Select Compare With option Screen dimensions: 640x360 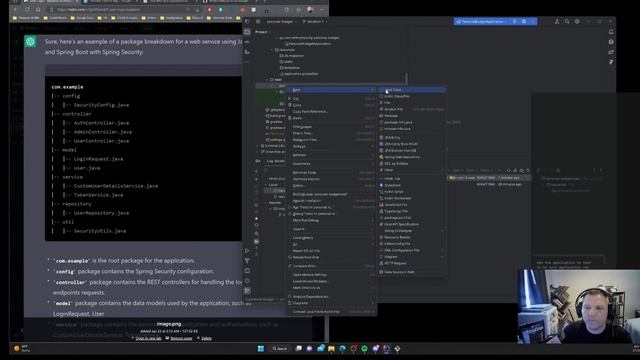point(331,266)
